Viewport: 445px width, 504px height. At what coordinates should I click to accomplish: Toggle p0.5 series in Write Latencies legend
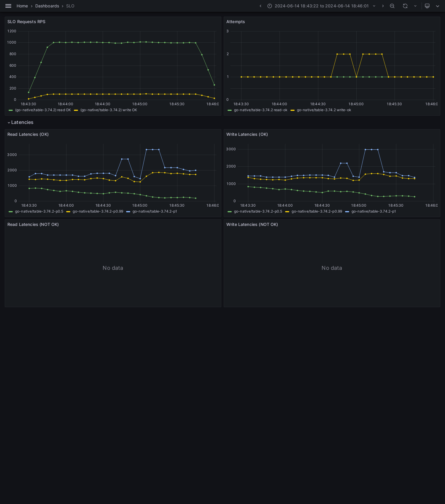point(258,211)
